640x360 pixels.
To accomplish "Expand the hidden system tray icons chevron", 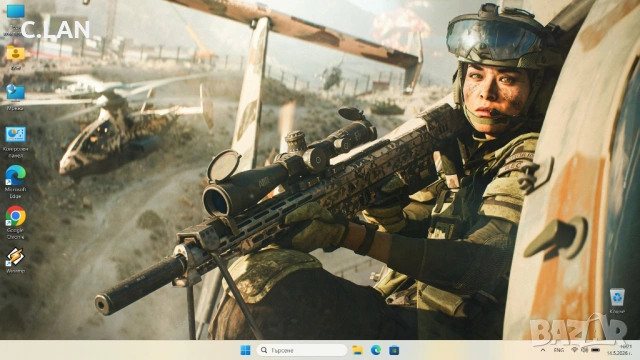I will 543,350.
